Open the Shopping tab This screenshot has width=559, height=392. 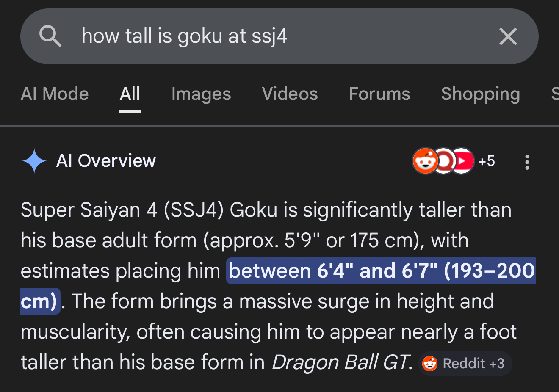480,94
